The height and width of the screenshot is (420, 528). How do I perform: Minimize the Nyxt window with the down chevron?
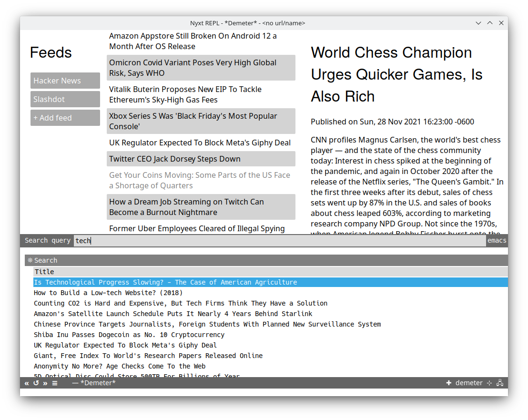coord(478,23)
